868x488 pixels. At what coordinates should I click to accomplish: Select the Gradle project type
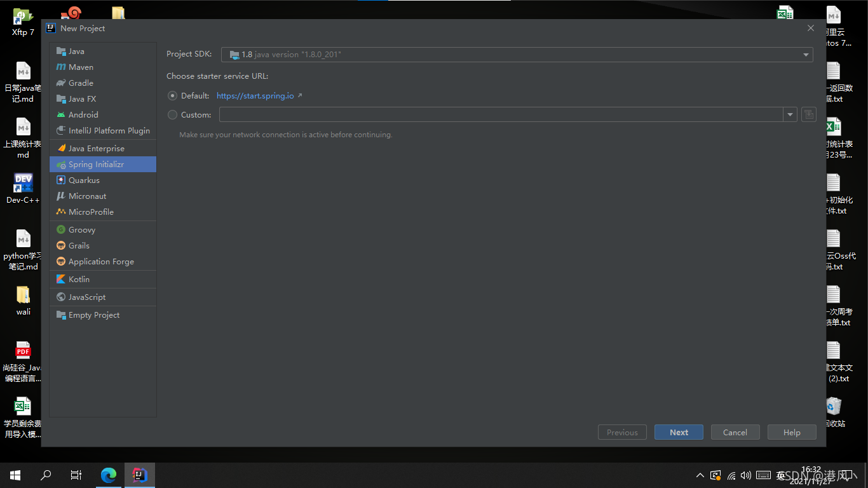103,83
